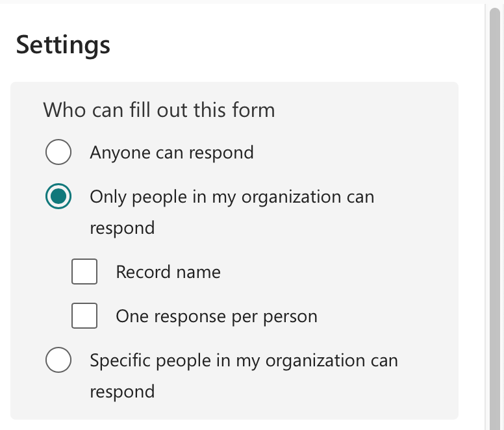Click 'Only people in my organization can' text
Image resolution: width=504 pixels, height=430 pixels.
(x=232, y=197)
